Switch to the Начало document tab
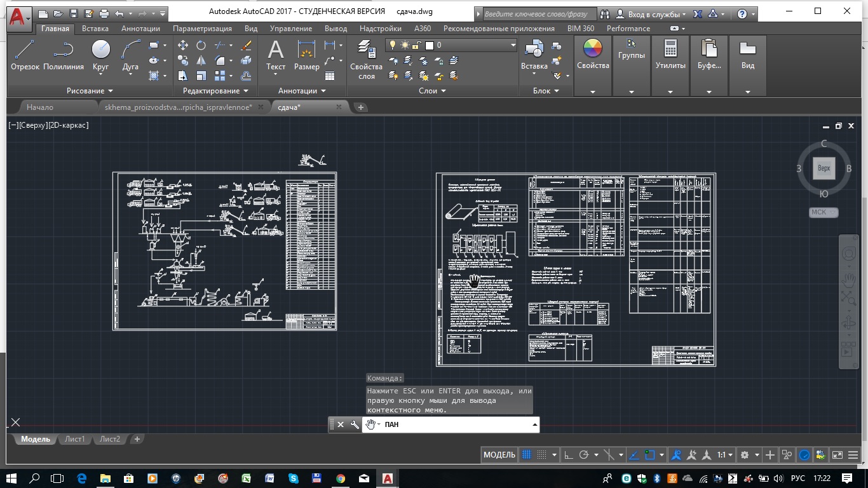 [x=40, y=107]
